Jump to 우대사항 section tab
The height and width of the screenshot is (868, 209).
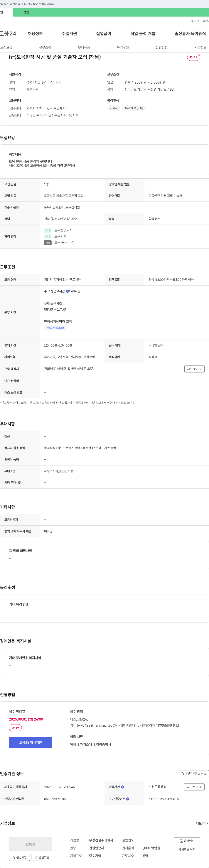pyautogui.click(x=84, y=47)
